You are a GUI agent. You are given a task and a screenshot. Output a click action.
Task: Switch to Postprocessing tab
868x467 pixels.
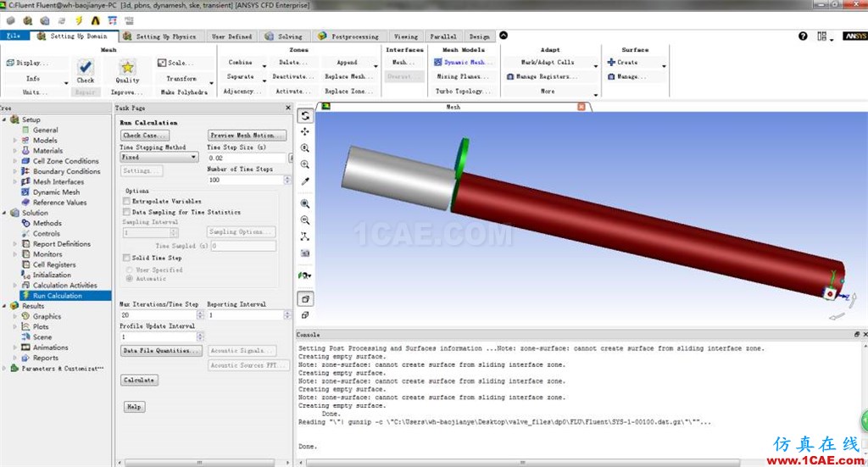point(348,36)
